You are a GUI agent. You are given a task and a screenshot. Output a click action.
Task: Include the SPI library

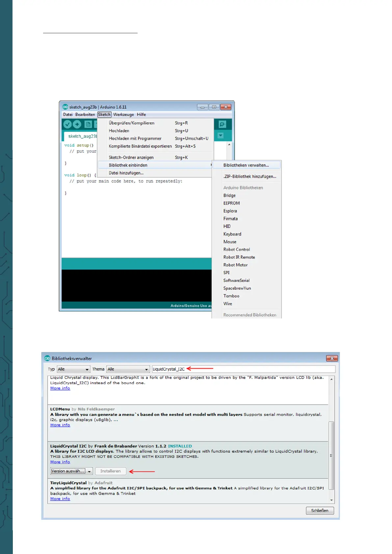[x=247, y=273]
